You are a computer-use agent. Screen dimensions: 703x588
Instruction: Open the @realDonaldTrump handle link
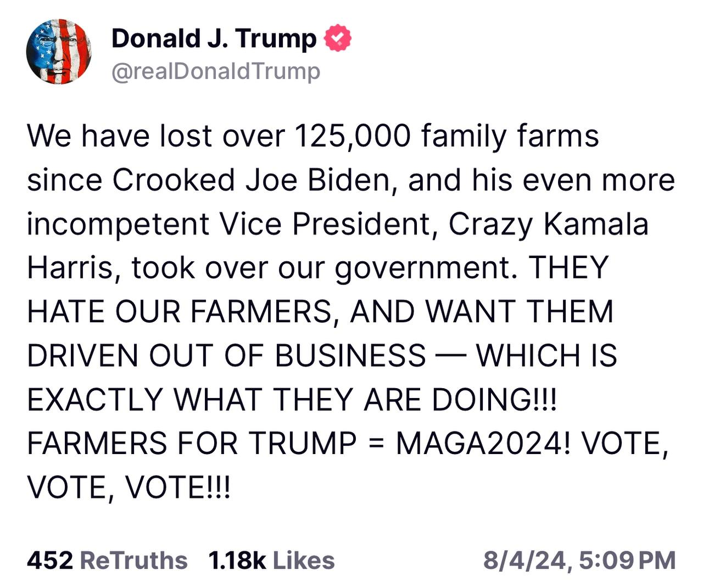pyautogui.click(x=215, y=71)
